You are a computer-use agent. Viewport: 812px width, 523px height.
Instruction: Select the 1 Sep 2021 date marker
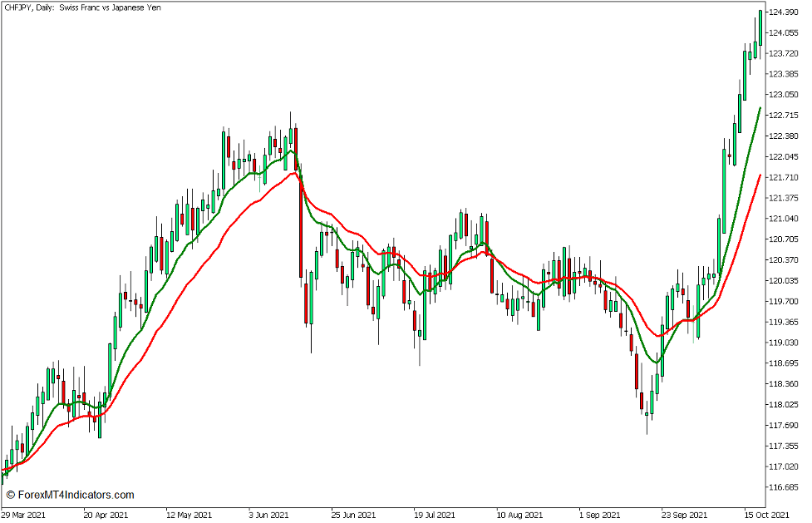click(x=595, y=514)
